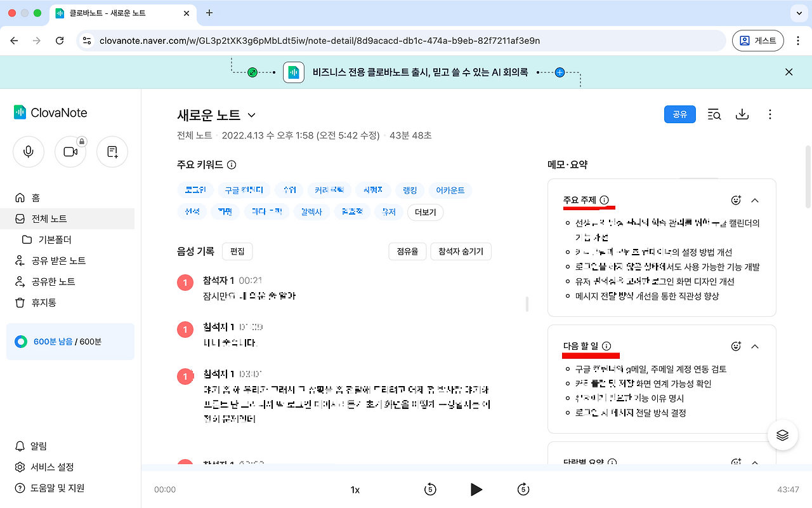The width and height of the screenshot is (812, 508).
Task: Click the feedback smiley in the 주요 주제 card
Action: coord(736,200)
